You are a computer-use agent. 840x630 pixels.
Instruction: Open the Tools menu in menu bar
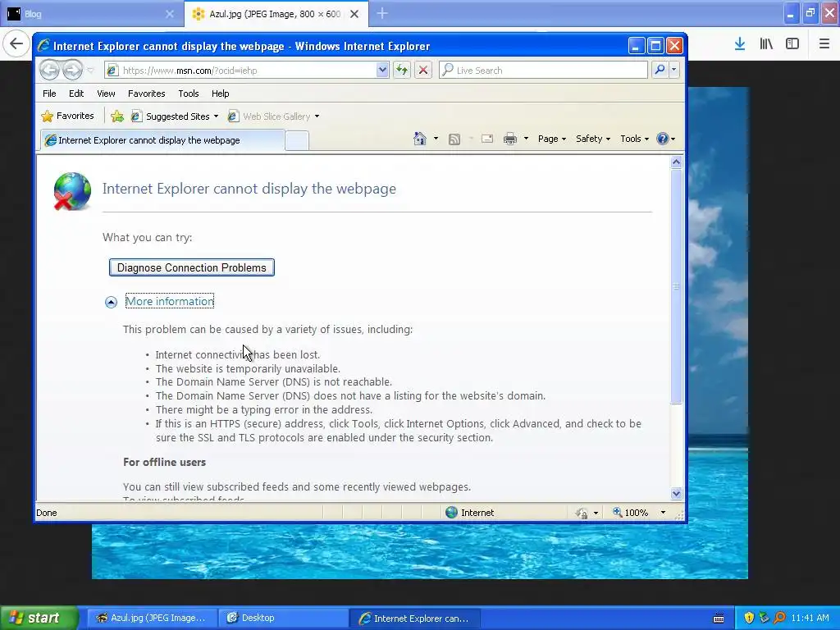click(x=188, y=94)
